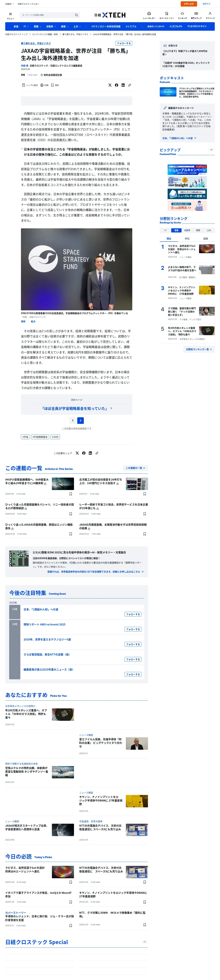Image resolution: width=220 pixels, height=980 pixels.
Task: Open the #テクノロジー未来投資指数 nav item
Action: click(106, 27)
